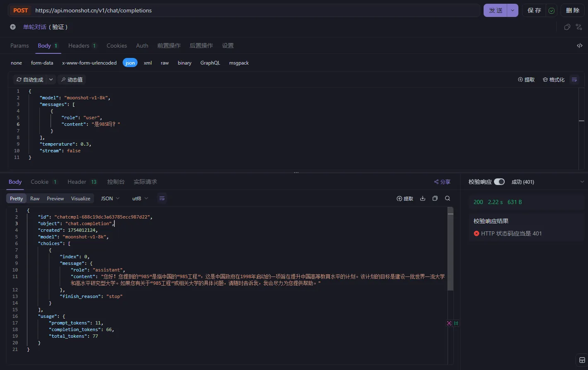The image size is (588, 370).
Task: Toggle word wrap in request body editor
Action: click(x=574, y=79)
